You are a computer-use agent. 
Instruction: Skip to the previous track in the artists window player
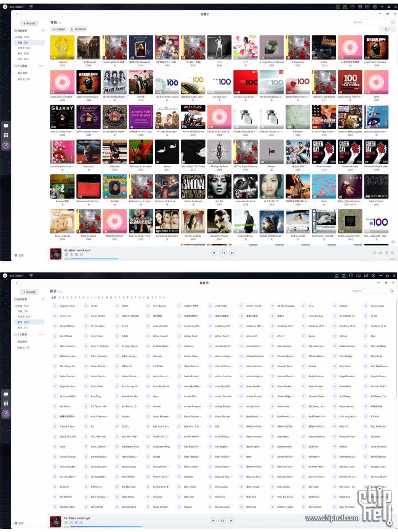coord(213,521)
